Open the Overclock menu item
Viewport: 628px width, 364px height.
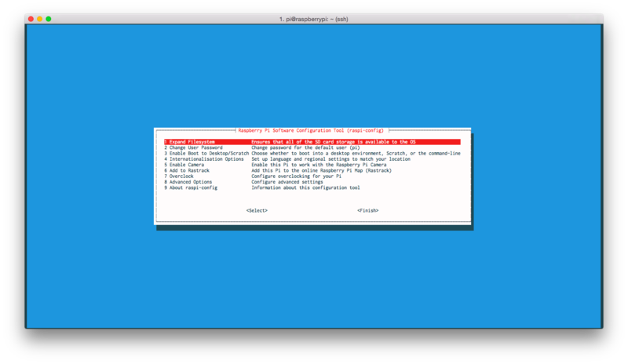[x=179, y=177]
